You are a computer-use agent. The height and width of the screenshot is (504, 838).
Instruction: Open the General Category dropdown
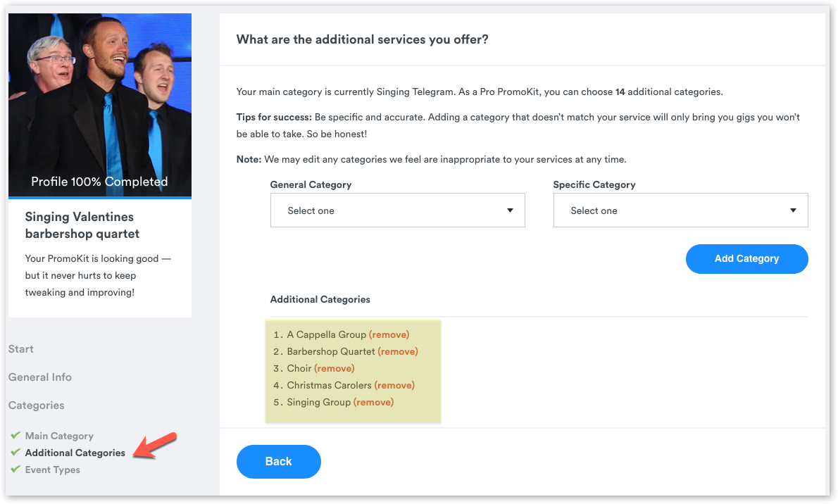click(x=398, y=210)
